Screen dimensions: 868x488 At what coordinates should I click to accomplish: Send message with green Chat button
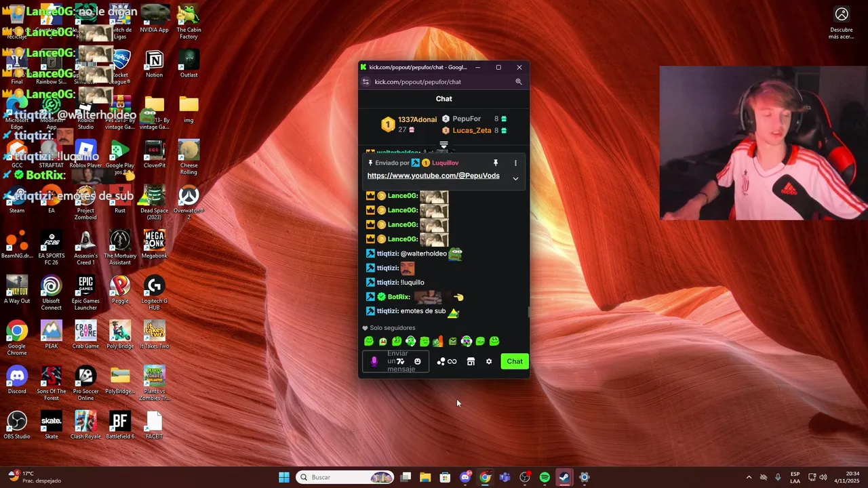(515, 361)
